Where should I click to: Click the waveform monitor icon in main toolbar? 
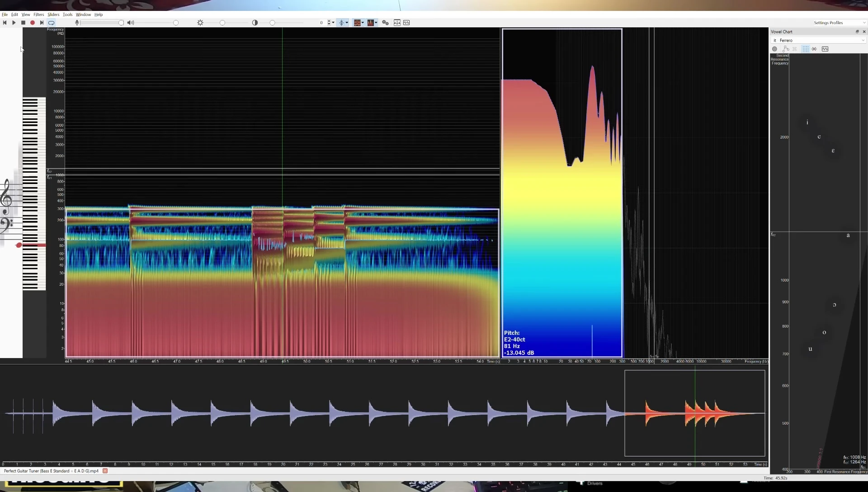[x=406, y=23]
